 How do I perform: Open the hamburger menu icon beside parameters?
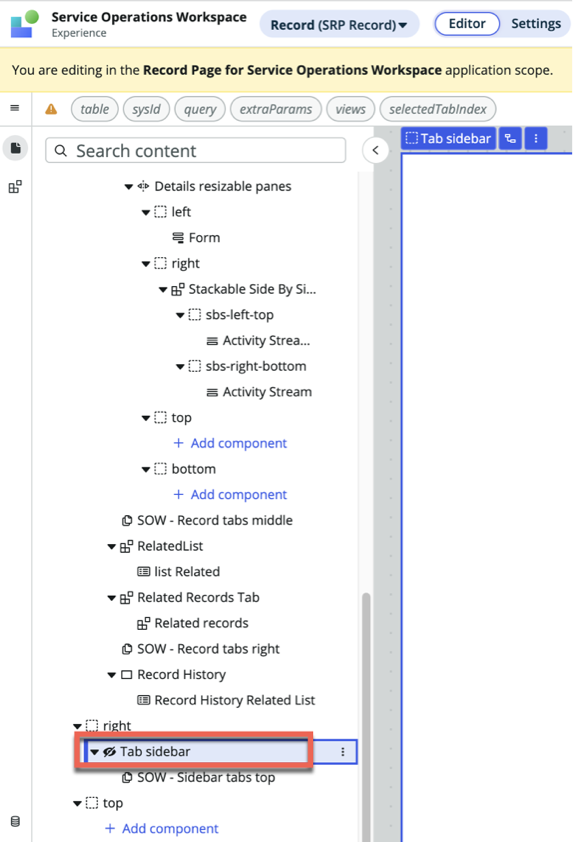click(15, 108)
